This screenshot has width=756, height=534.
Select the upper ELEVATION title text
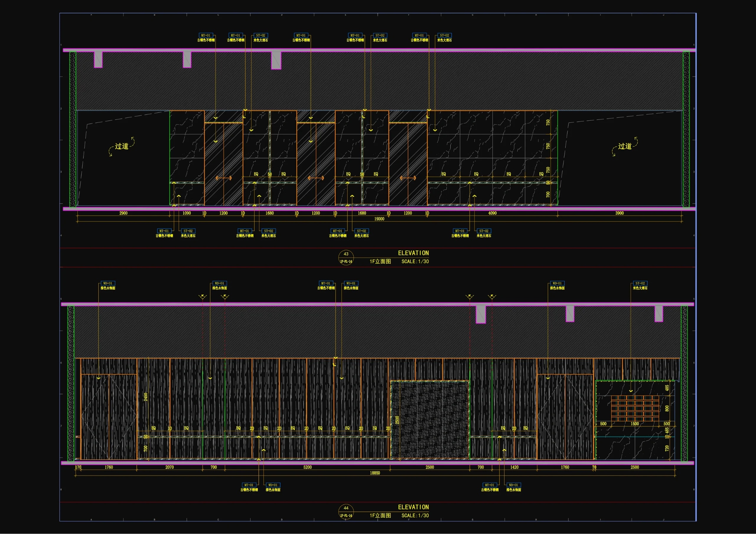tap(413, 253)
